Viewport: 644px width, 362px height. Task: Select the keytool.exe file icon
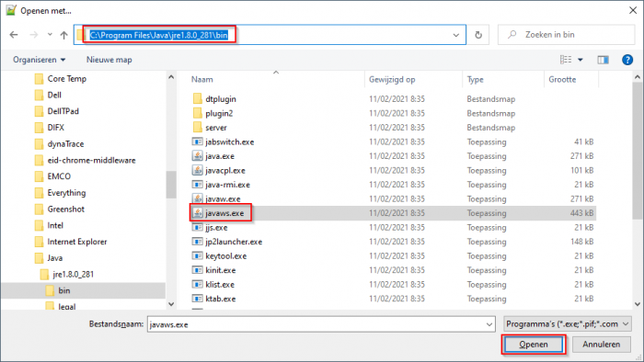click(198, 255)
